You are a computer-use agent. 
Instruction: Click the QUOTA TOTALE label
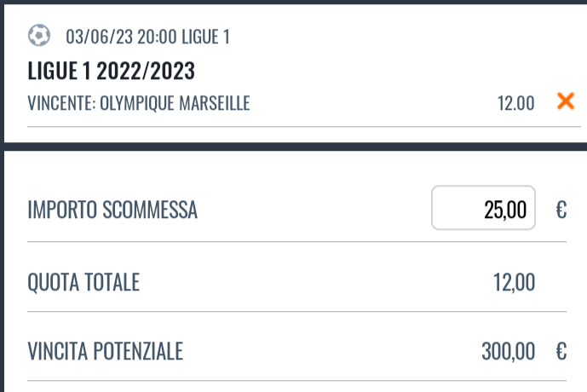pos(83,282)
